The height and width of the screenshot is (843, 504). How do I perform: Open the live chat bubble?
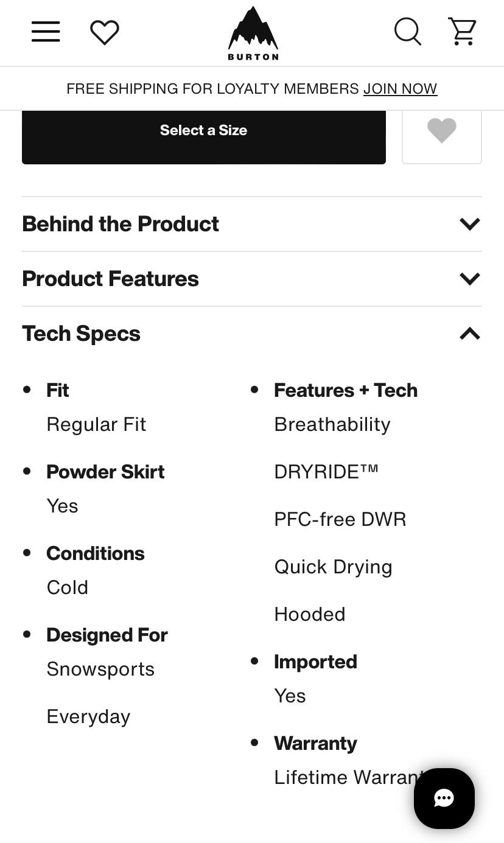click(444, 798)
